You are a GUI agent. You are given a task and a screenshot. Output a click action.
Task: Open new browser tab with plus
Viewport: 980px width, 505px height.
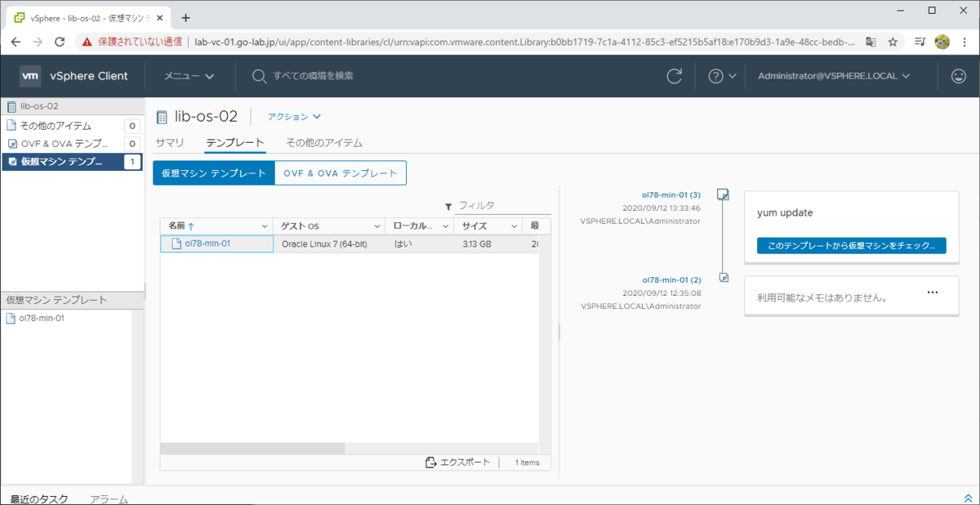click(x=185, y=17)
